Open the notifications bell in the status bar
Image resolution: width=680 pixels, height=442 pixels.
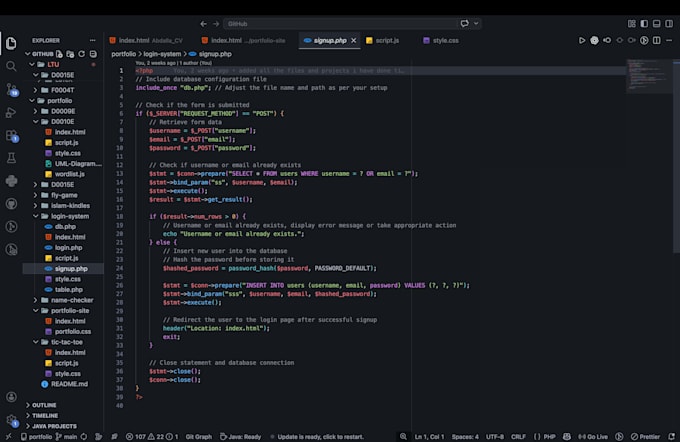(x=672, y=437)
